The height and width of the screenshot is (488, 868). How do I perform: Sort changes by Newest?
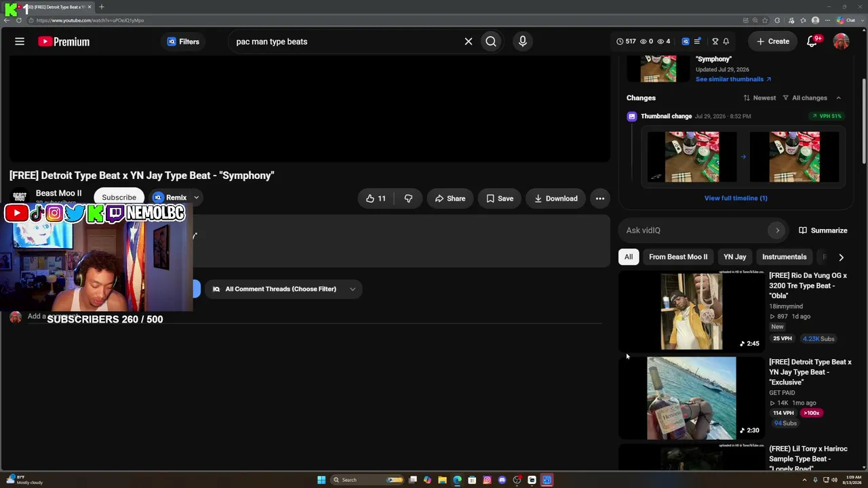point(759,98)
